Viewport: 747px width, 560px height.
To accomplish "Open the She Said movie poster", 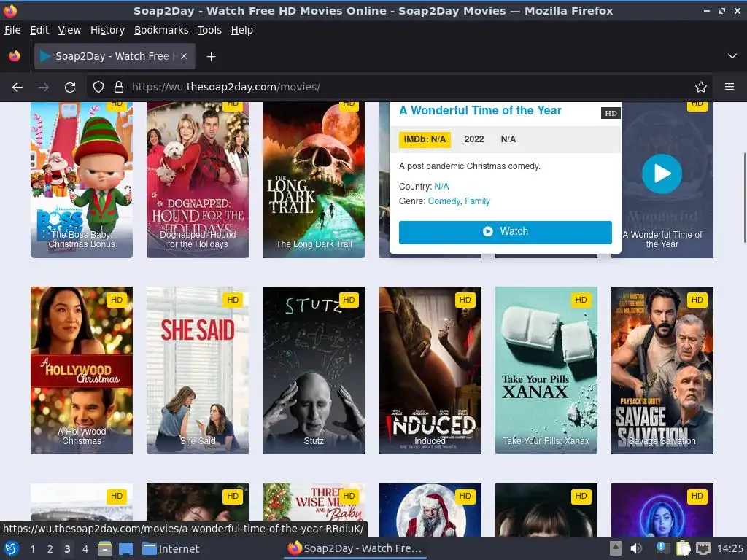I will point(198,370).
